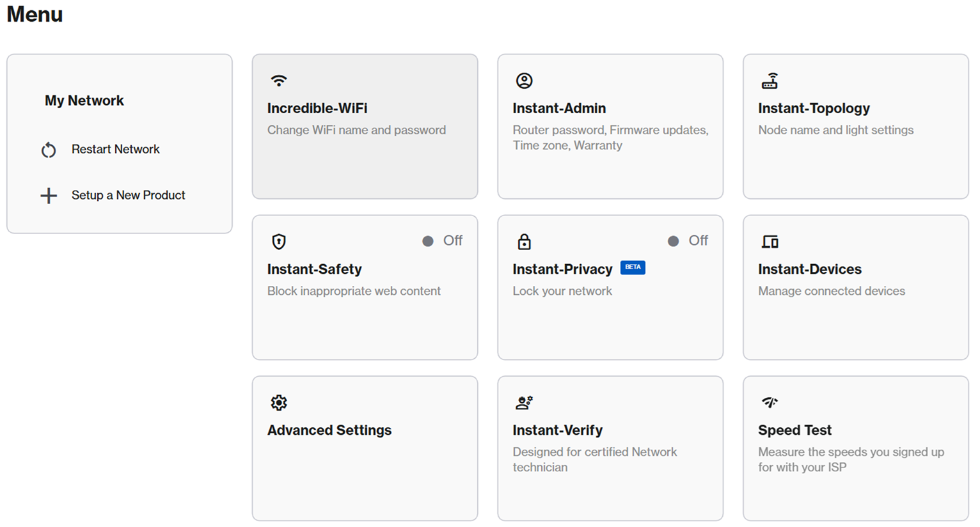Click Restart Network
Image resolution: width=980 pixels, height=527 pixels.
115,149
